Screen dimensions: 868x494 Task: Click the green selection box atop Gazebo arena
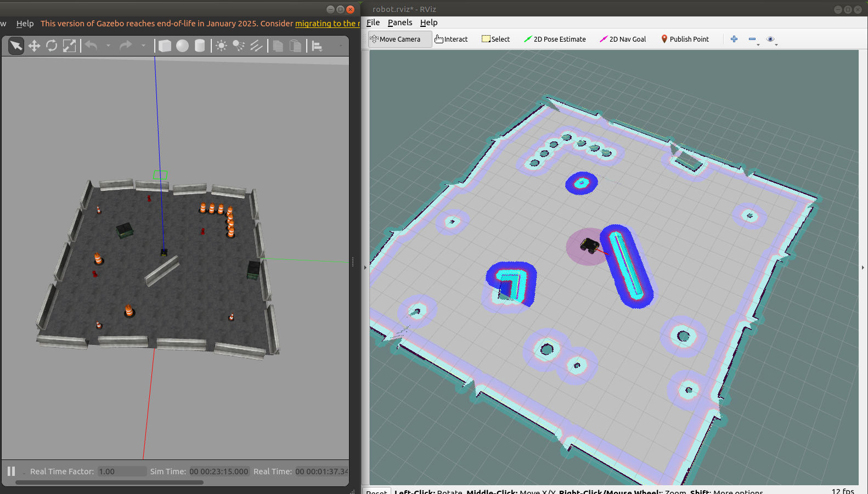(160, 175)
